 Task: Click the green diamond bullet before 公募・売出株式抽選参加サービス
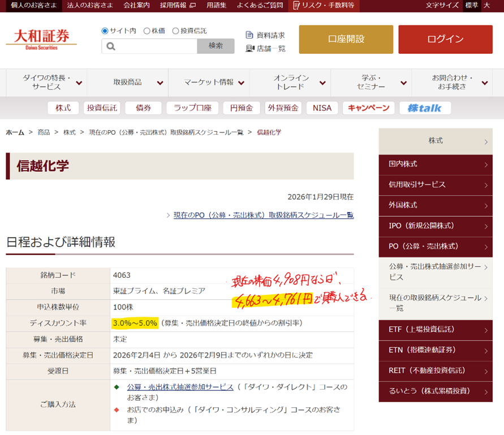tap(117, 387)
